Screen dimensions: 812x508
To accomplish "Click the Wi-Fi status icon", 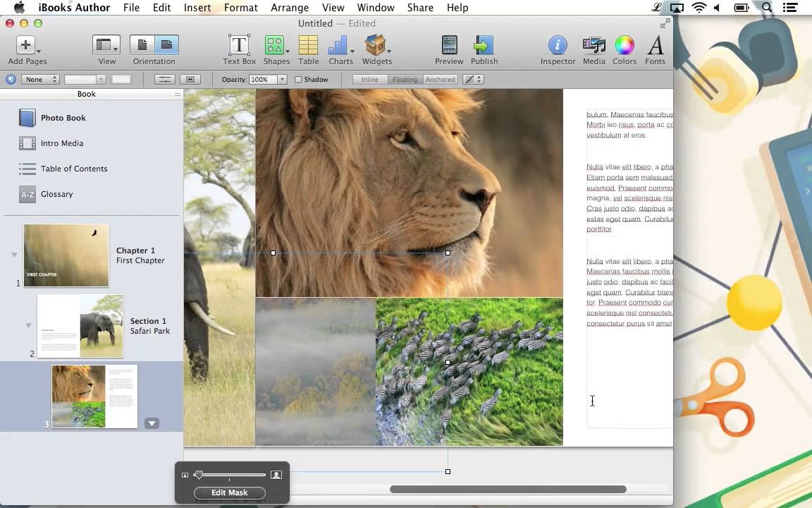I will [699, 7].
